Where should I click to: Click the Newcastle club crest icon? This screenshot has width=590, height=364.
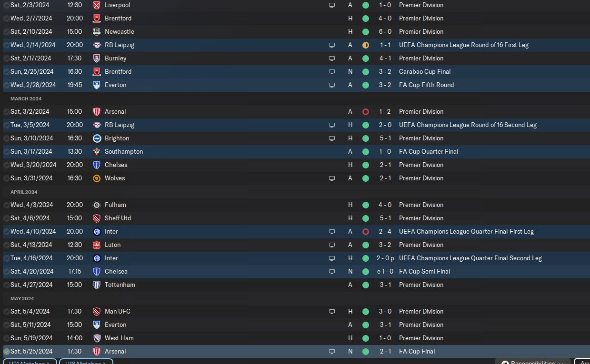coord(97,32)
